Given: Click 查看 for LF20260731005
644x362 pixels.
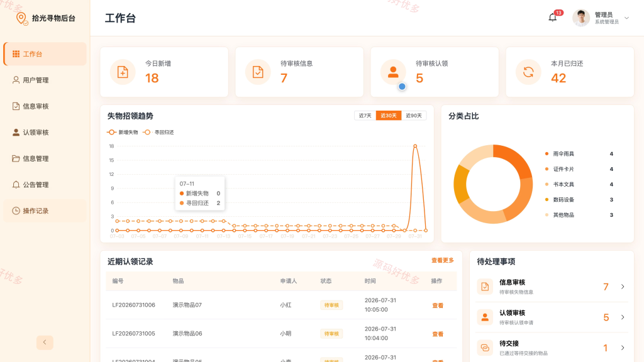Looking at the screenshot, I should click(x=438, y=334).
